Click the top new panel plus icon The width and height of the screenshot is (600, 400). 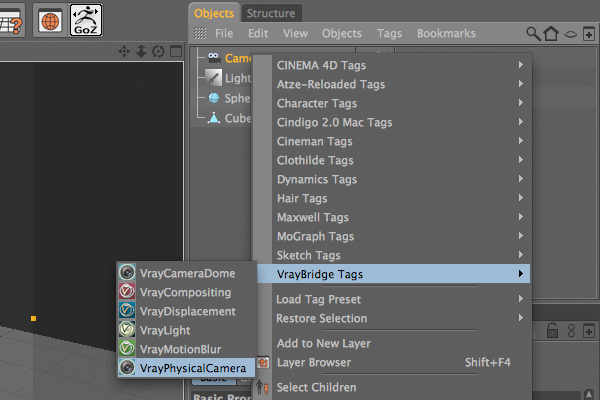click(x=589, y=34)
